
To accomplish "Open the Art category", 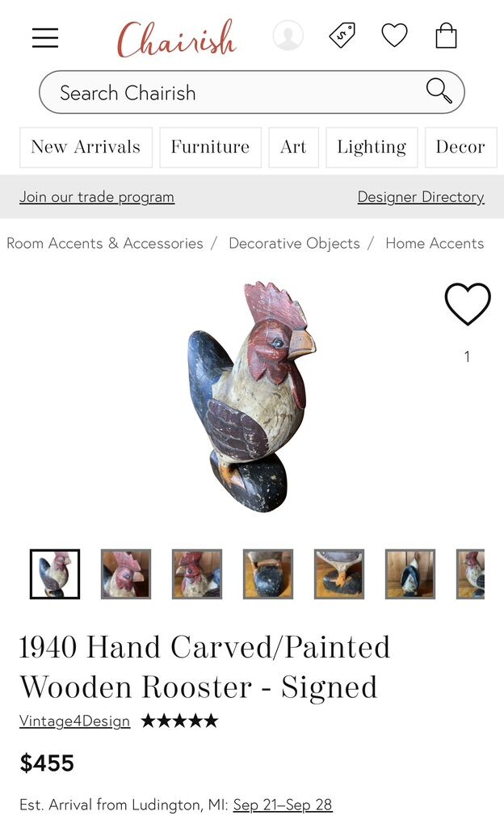I will [293, 147].
